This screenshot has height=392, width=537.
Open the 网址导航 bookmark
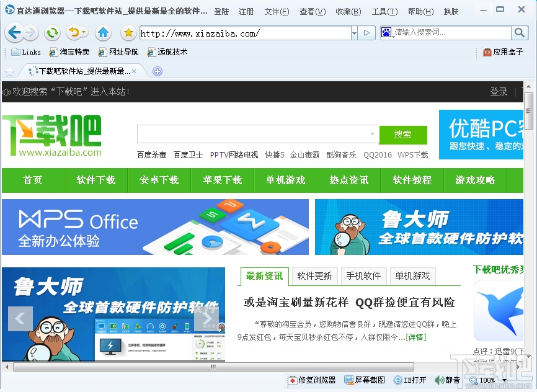pos(118,52)
